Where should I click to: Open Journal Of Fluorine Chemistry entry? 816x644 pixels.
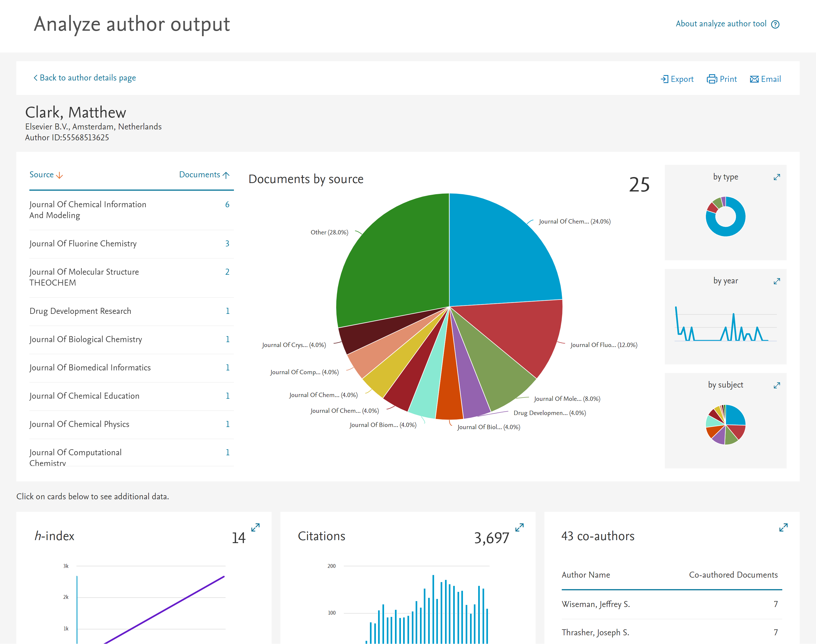pos(83,244)
